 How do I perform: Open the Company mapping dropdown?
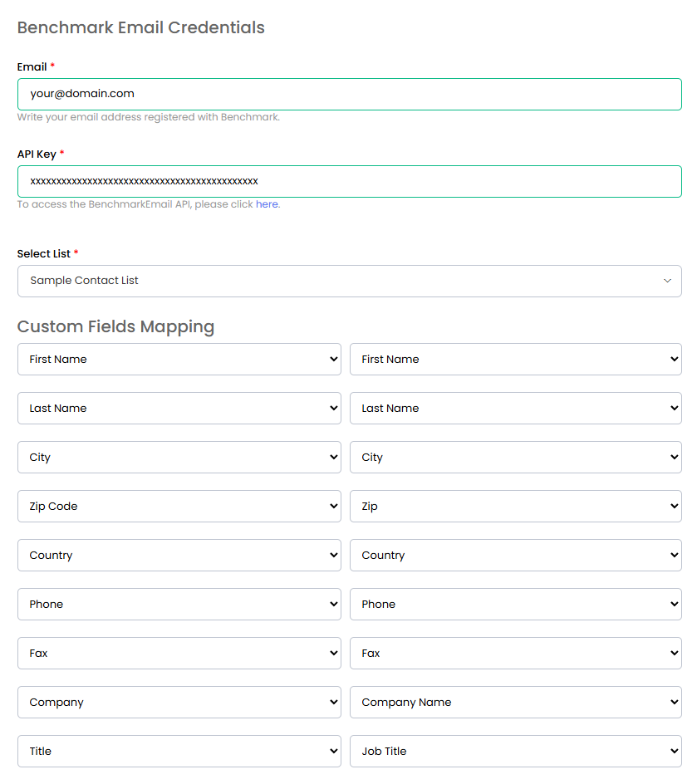179,702
